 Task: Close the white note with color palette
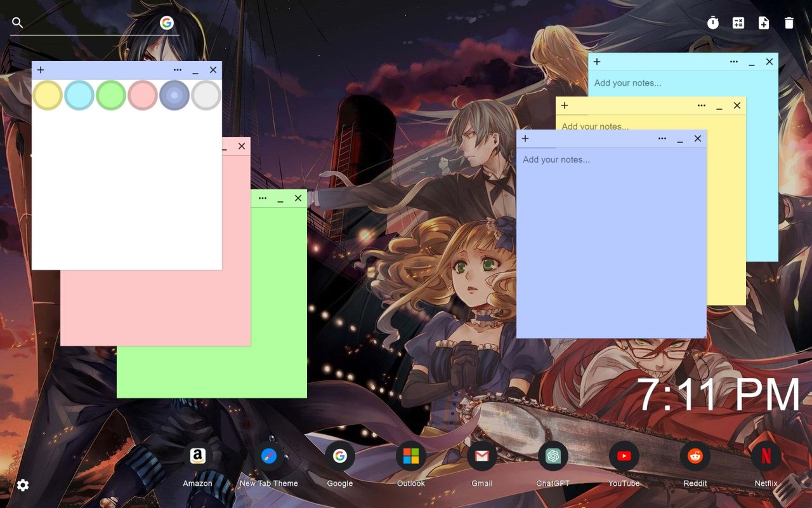pos(213,70)
